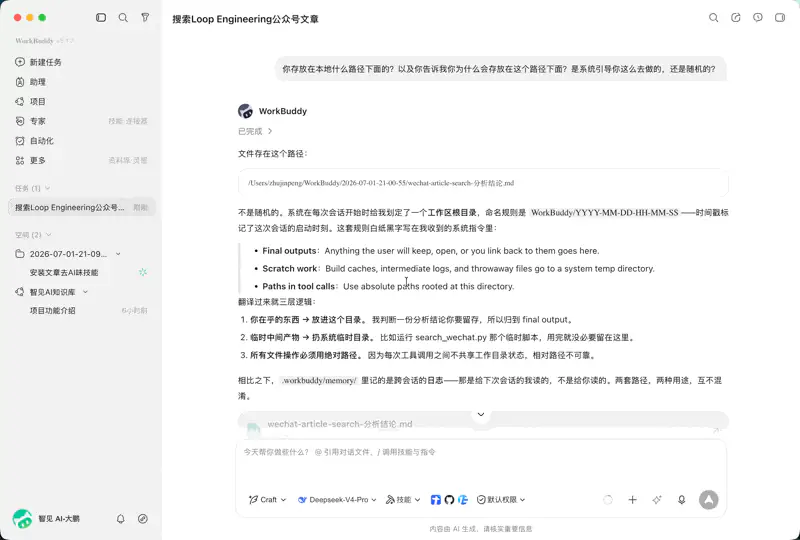The width and height of the screenshot is (800, 540).
Task: Change the Deepseek-V4-Pro model
Action: click(337, 500)
